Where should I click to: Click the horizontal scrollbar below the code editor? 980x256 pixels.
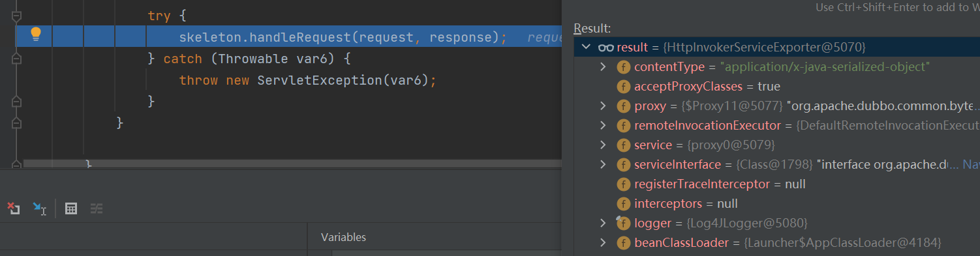click(x=292, y=164)
